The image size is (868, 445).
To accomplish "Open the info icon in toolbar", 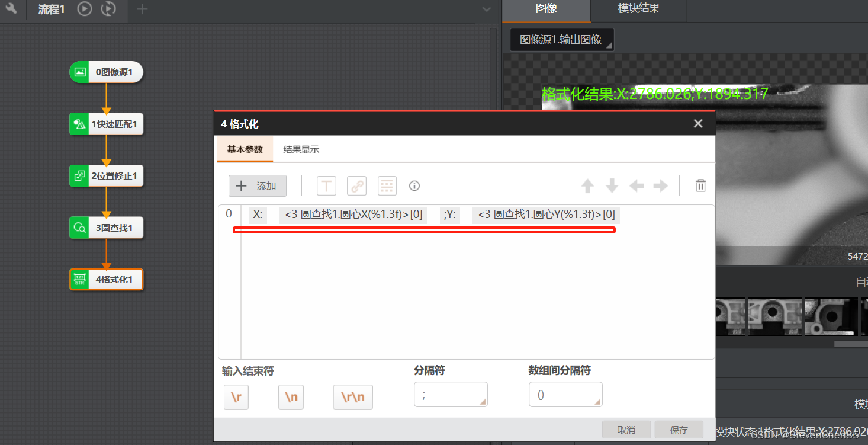I will pyautogui.click(x=414, y=185).
